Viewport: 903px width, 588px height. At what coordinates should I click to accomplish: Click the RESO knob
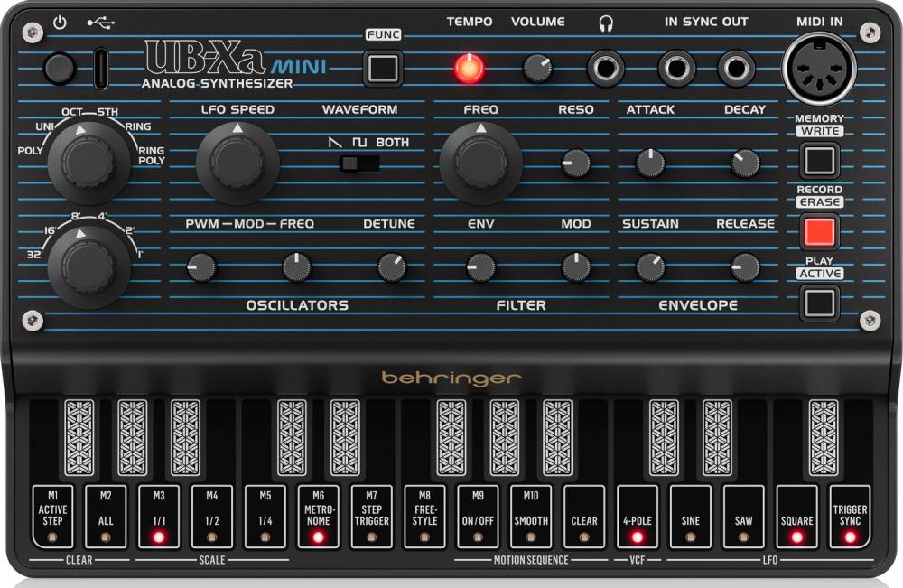tap(576, 163)
